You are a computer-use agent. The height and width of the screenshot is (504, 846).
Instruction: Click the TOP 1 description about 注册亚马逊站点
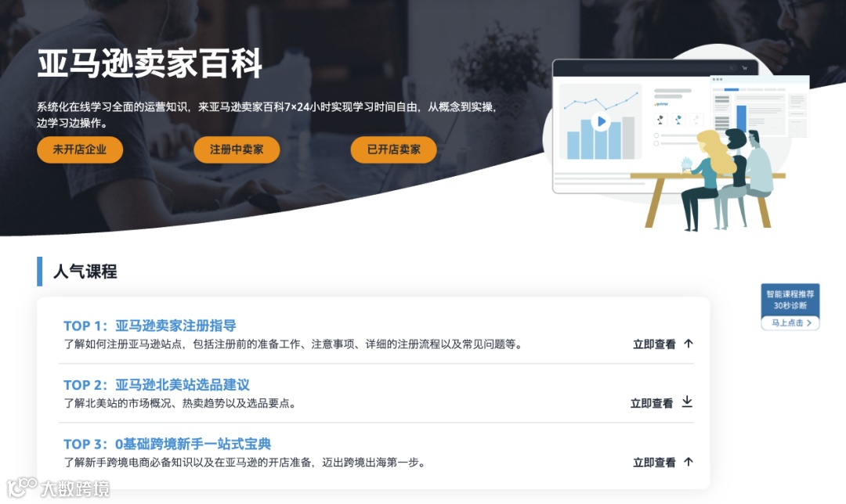pyautogui.click(x=294, y=344)
